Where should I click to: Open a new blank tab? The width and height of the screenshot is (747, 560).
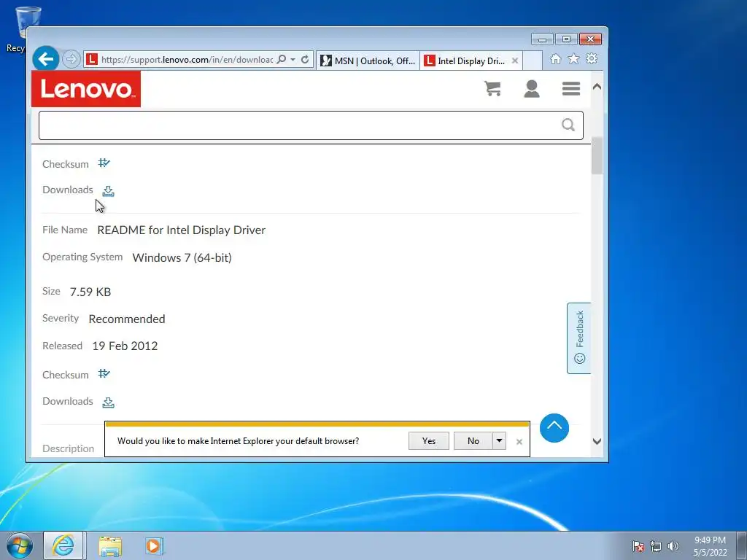pyautogui.click(x=533, y=61)
